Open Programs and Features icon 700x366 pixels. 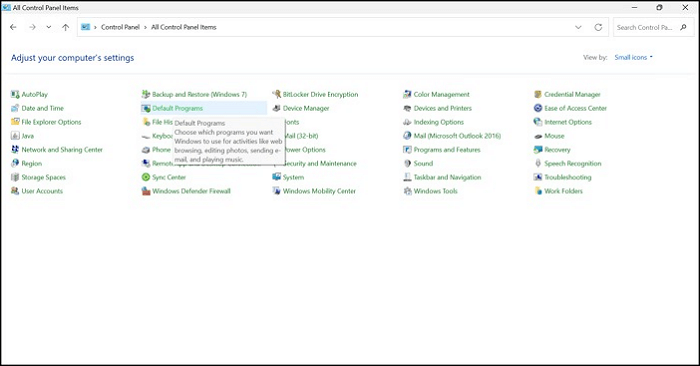(x=407, y=150)
